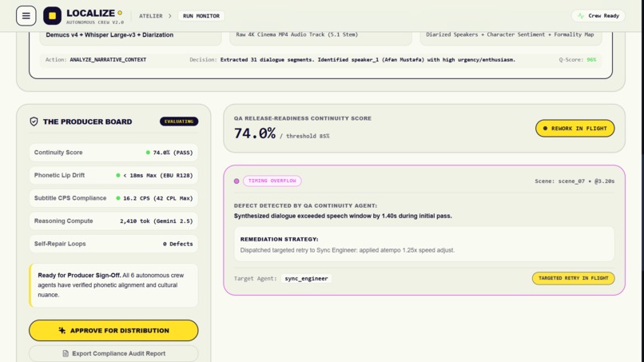Select the RUN MONITOR breadcrumb tab
Screen dimensions: 644x362
coord(201,16)
